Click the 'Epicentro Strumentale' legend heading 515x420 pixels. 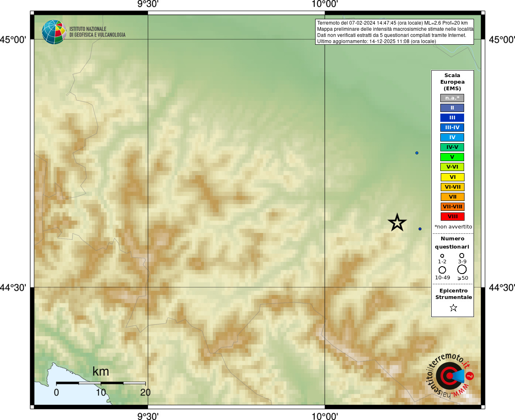click(453, 294)
